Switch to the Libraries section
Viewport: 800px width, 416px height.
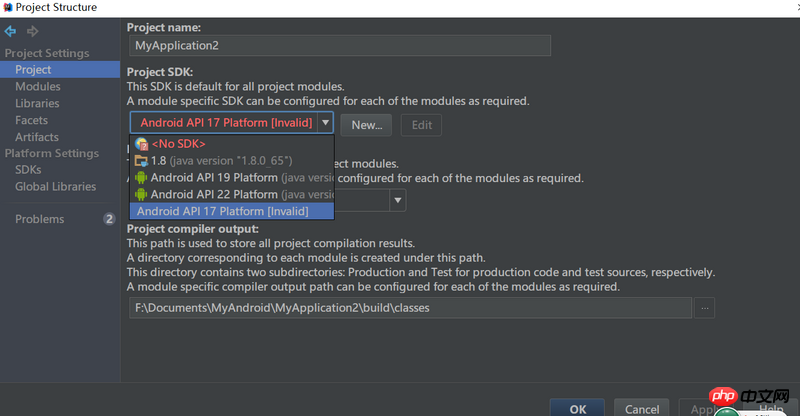(x=37, y=103)
